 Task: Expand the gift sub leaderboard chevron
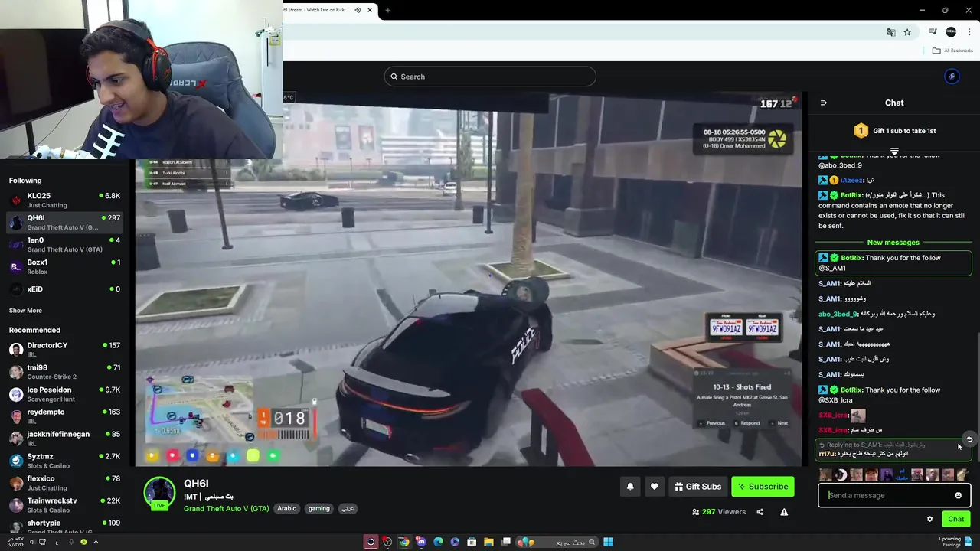click(894, 151)
